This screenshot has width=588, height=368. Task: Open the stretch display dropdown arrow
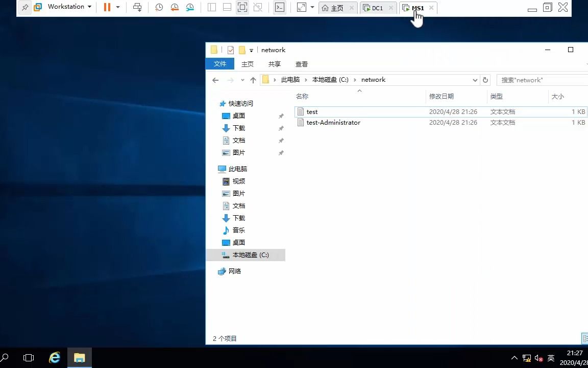312,7
